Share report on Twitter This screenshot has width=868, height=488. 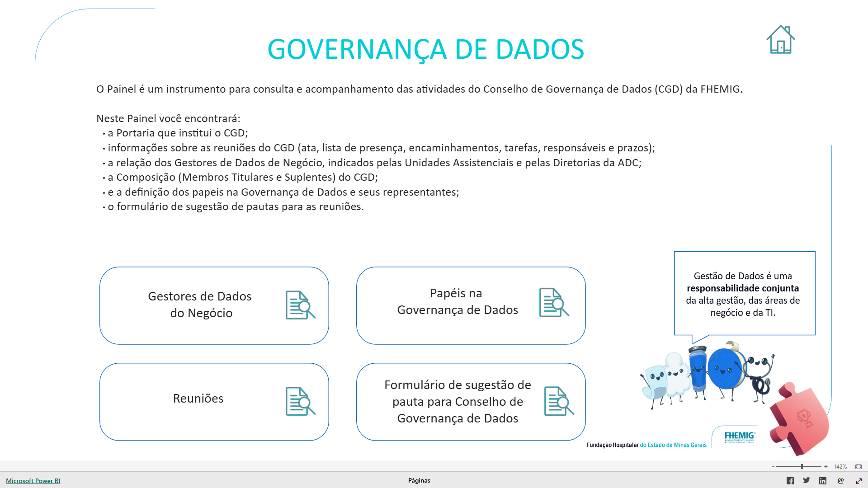click(x=806, y=480)
